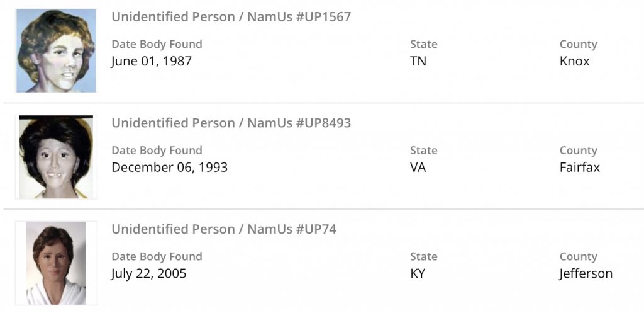This screenshot has height=313, width=644.
Task: Click Date Body Found label in #UP1567 record
Action: point(157,45)
